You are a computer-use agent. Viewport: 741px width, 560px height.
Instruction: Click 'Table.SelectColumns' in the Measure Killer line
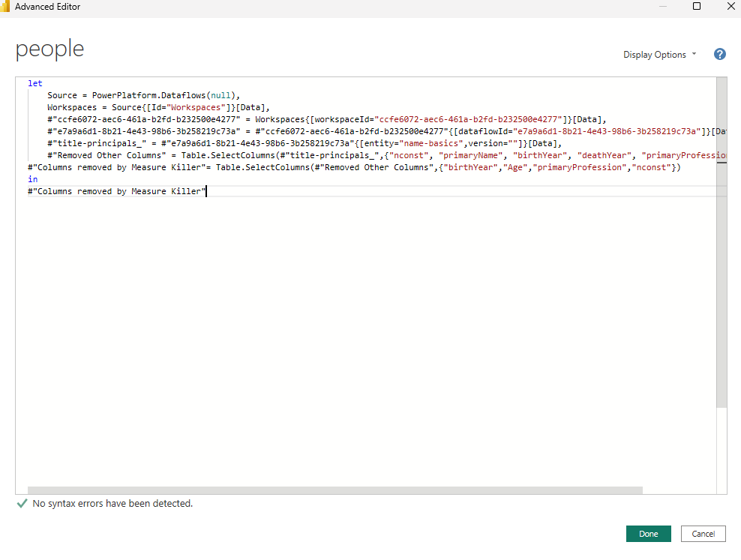(x=262, y=167)
